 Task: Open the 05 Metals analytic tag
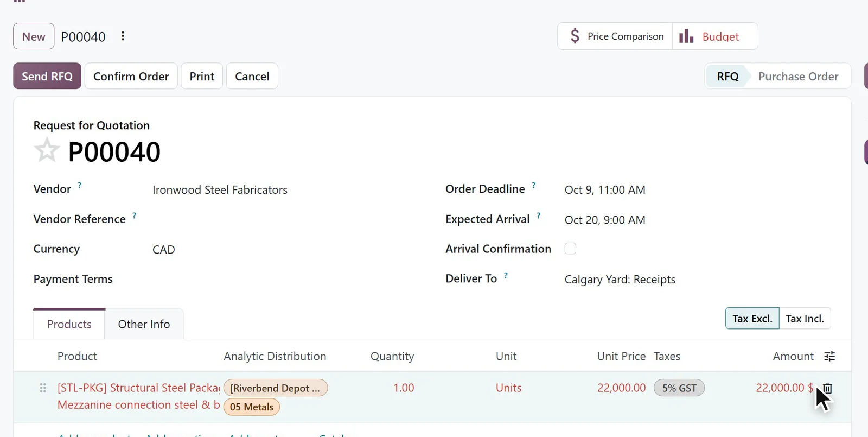point(252,407)
